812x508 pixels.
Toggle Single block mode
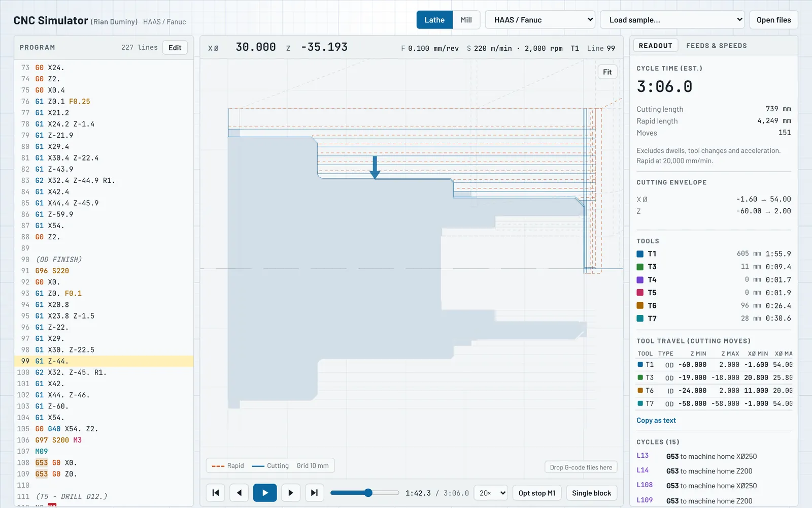[x=591, y=493]
